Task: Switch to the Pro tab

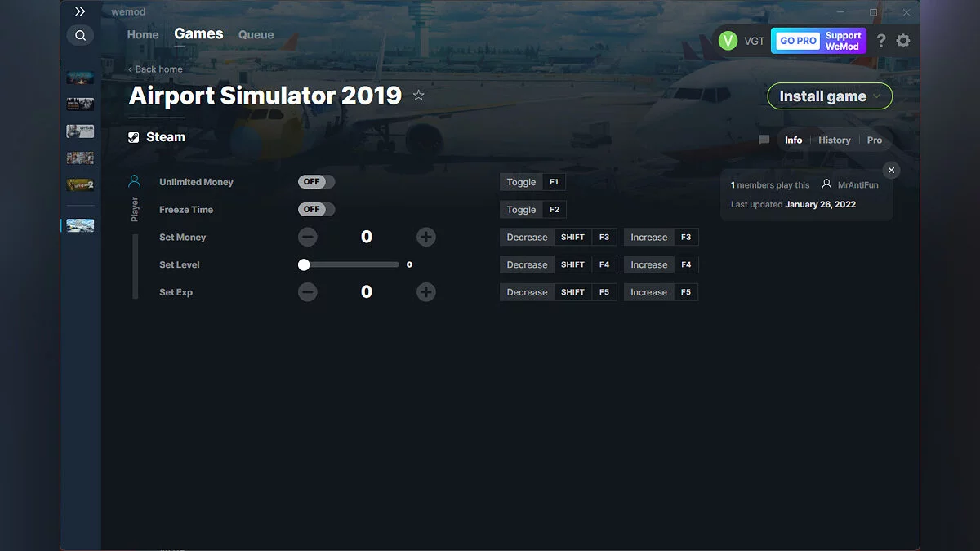Action: 875,140
